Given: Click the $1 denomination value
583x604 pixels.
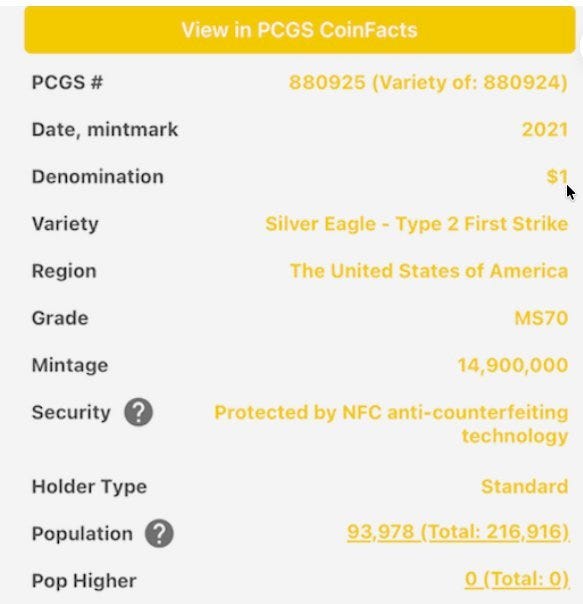Looking at the screenshot, I should [557, 176].
